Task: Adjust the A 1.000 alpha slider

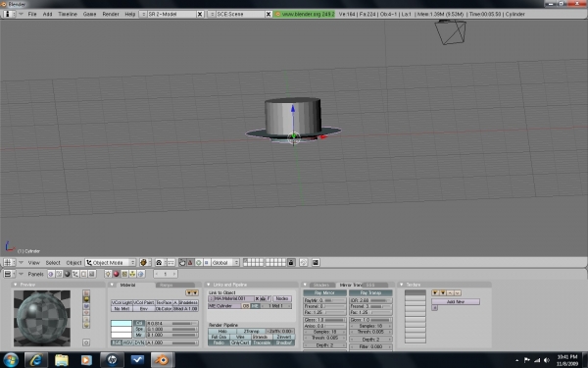Action: (x=172, y=342)
